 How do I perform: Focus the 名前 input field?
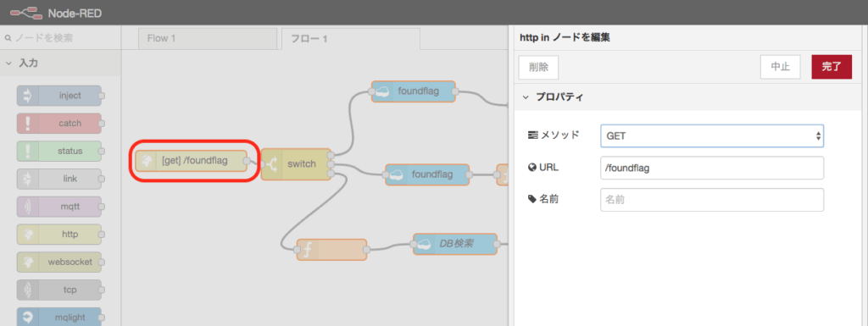tap(712, 200)
